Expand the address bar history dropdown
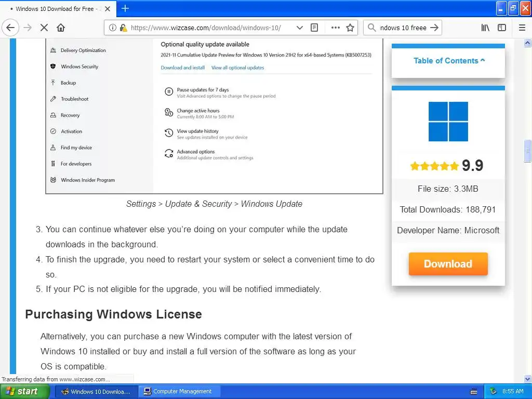Image resolution: width=532 pixels, height=399 pixels. point(300,28)
